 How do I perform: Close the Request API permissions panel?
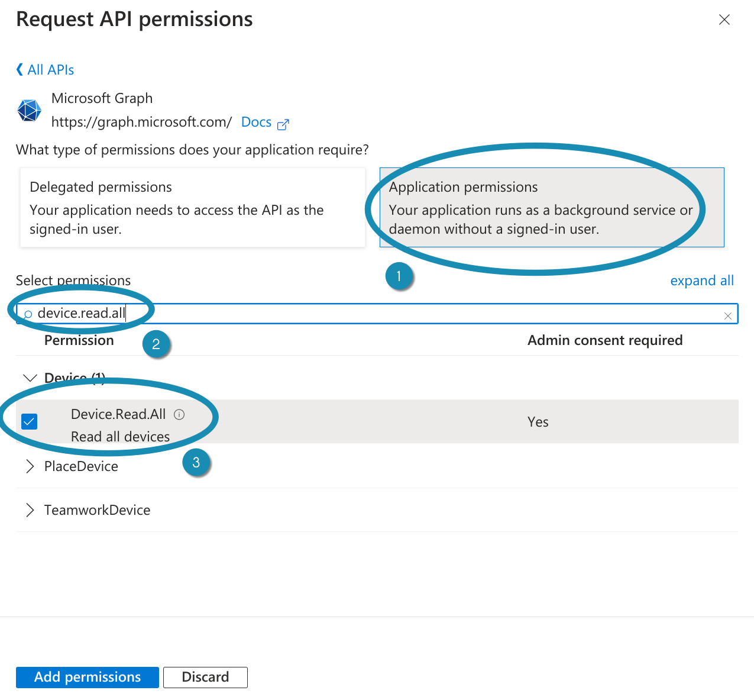[724, 20]
